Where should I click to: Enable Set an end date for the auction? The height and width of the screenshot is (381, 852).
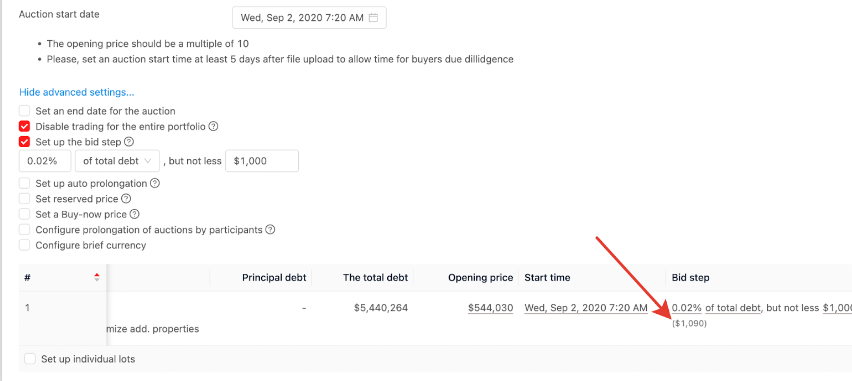[x=24, y=111]
